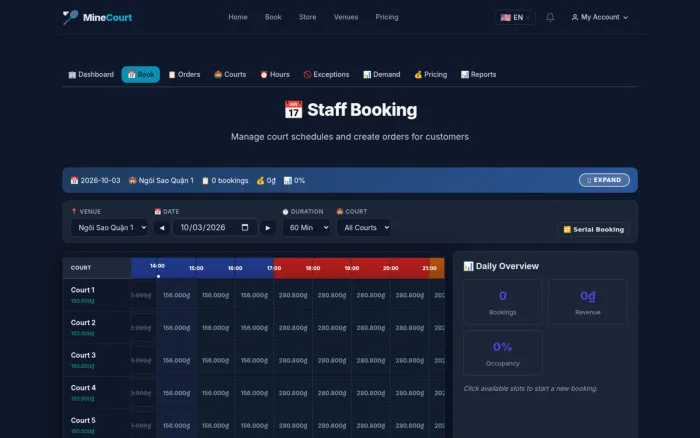Click the date input 10/03/2026
Viewport: 700px width, 438px height.
tap(215, 228)
